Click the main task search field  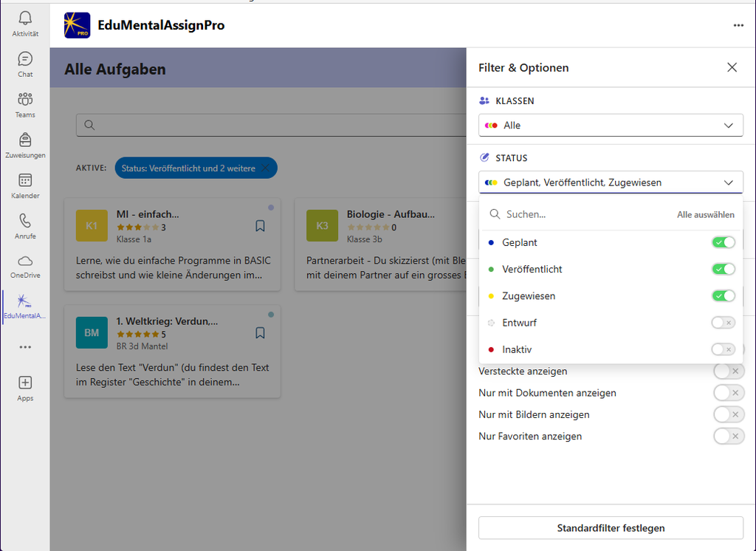(x=271, y=125)
